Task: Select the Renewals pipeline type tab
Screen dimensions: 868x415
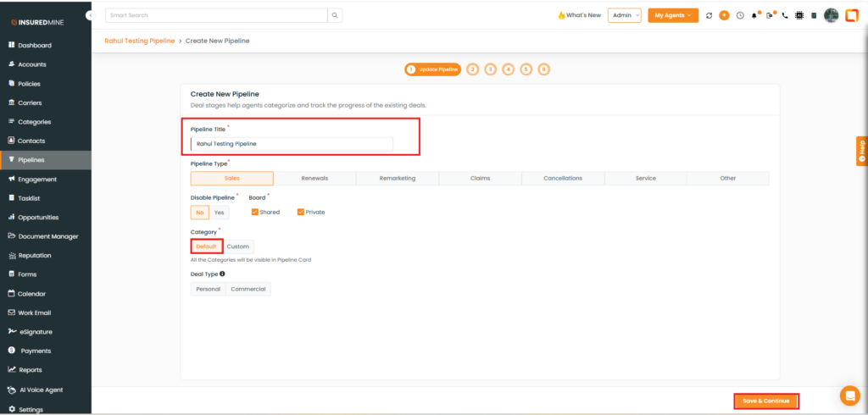Action: coord(314,179)
